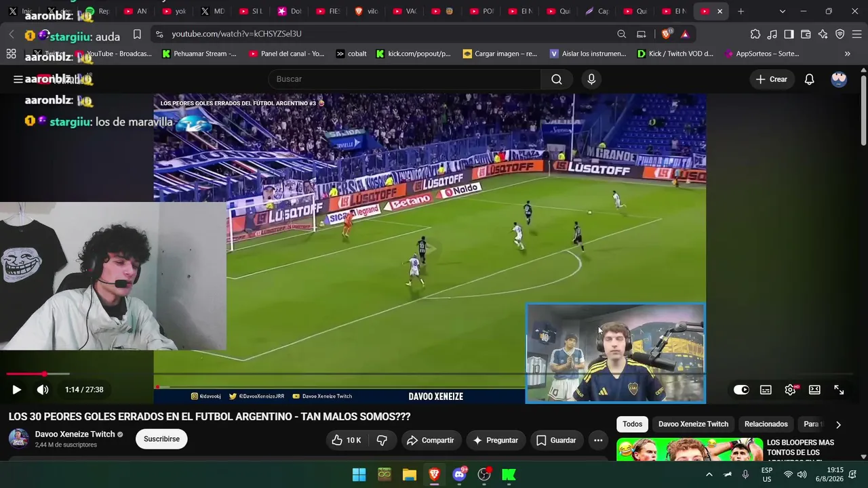The height and width of the screenshot is (488, 868).
Task: Open the Davoo Xeneize channel avatar
Action: pyautogui.click(x=18, y=439)
